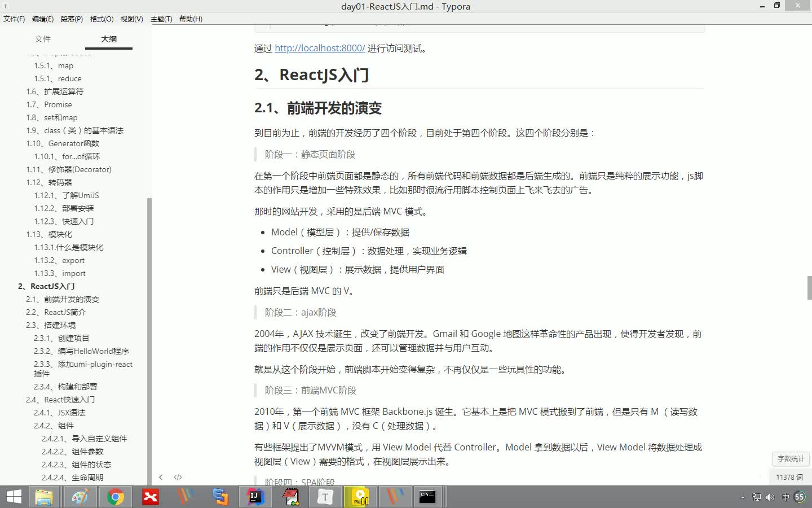812x508 pixels.
Task: Open the yellow player taskbar app
Action: point(360,497)
